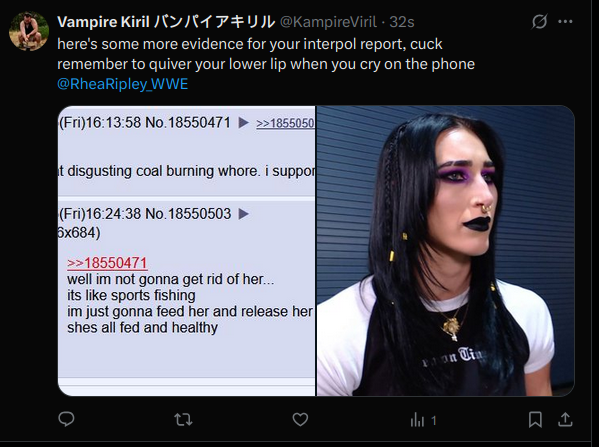
Task: Bookmark this post
Action: (x=535, y=420)
